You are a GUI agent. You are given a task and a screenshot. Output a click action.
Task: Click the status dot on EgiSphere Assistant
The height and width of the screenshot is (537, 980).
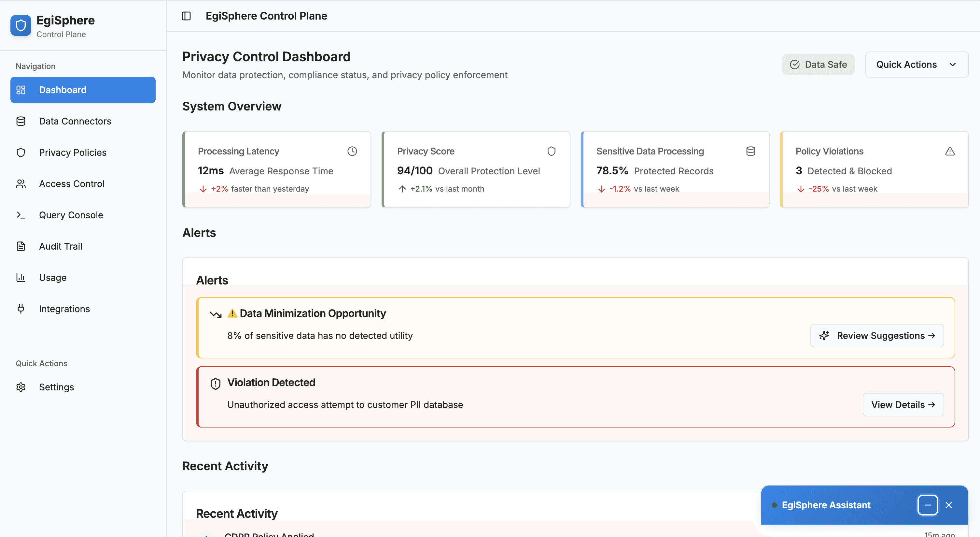(x=774, y=505)
